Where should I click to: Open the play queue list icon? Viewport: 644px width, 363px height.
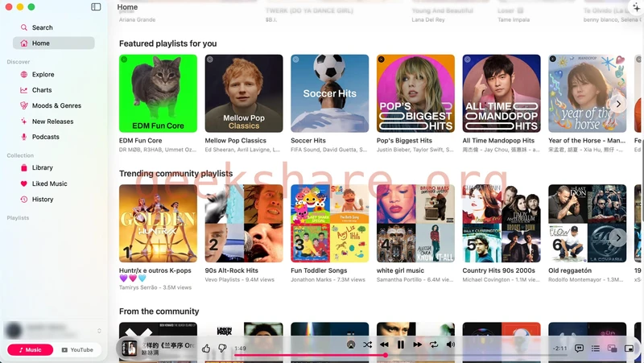(x=596, y=349)
